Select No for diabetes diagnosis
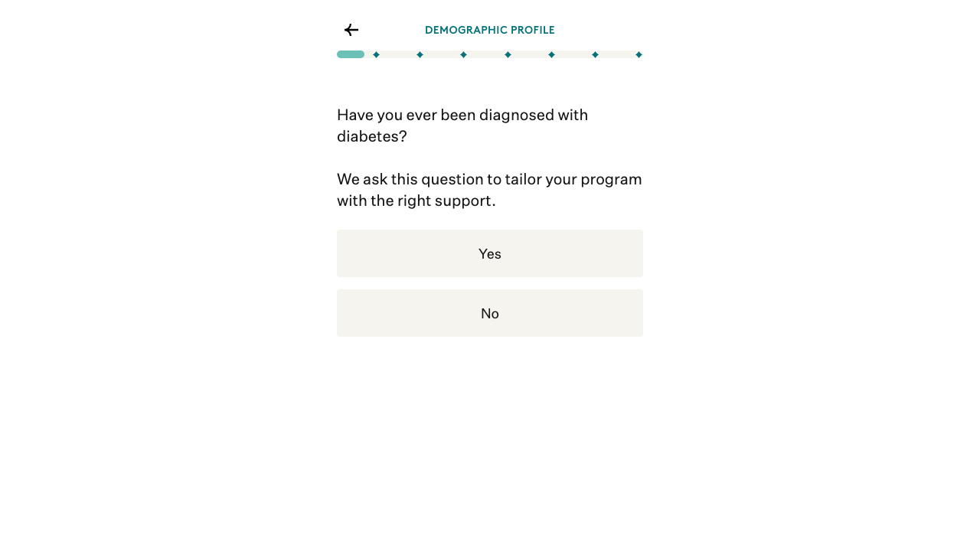980x551 pixels. [x=490, y=313]
